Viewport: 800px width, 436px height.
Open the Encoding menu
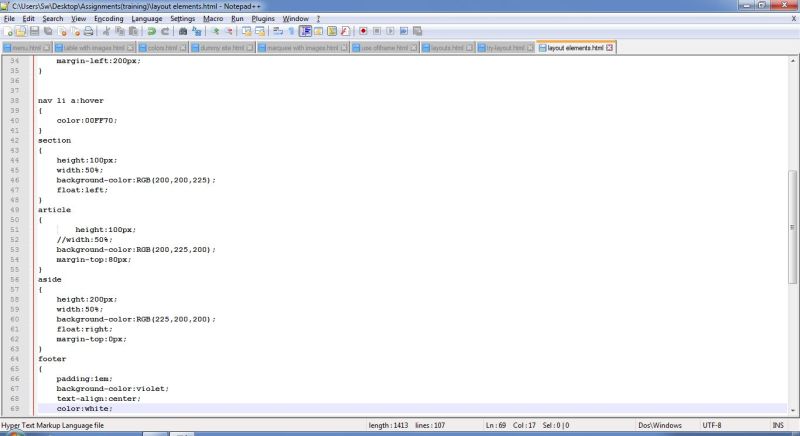click(108, 18)
